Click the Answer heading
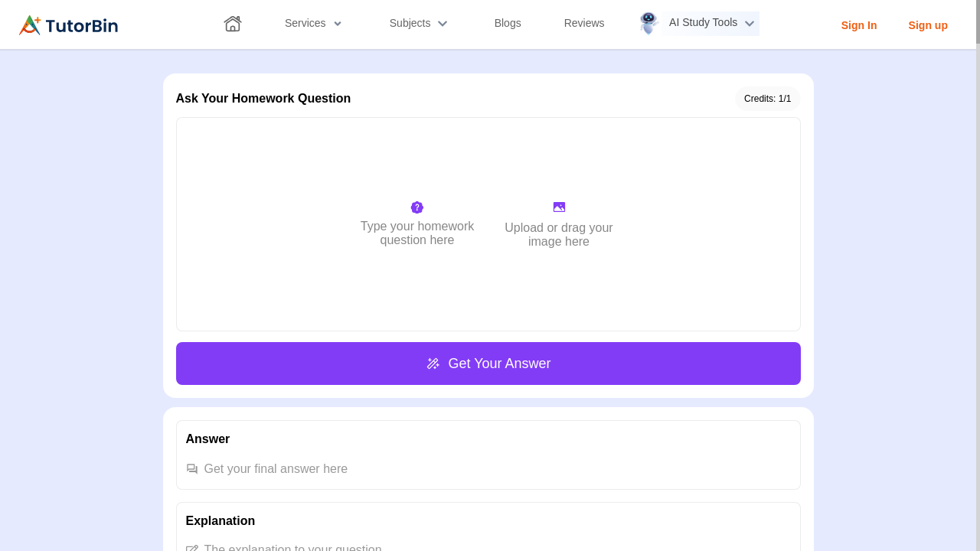The image size is (980, 551). coord(207,439)
